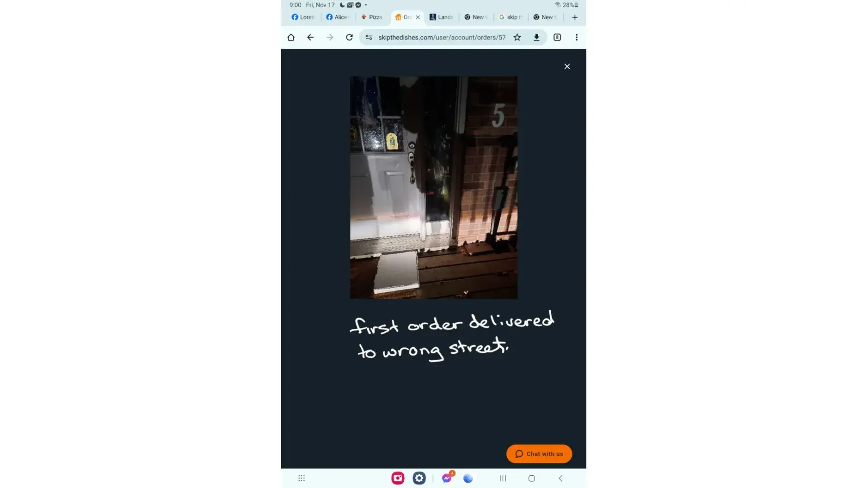Launch the Camera app from the taskbar
The width and height of the screenshot is (868, 488).
point(398,478)
